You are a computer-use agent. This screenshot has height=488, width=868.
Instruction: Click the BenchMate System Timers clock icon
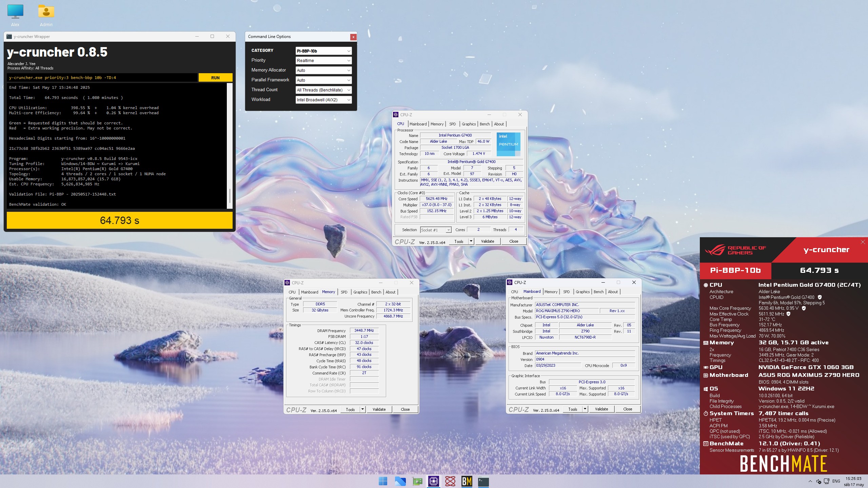point(706,413)
